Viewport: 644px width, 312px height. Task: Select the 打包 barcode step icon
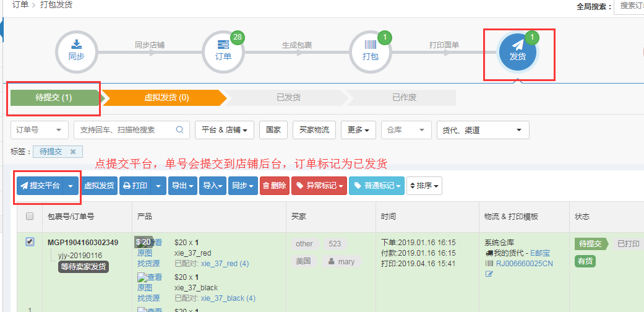point(370,51)
